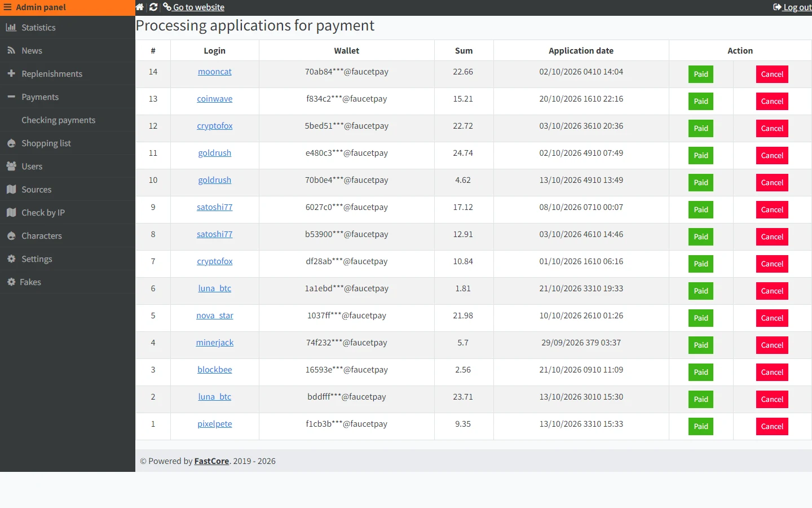This screenshot has width=812, height=508.
Task: Click the Users group icon
Action: click(x=11, y=166)
